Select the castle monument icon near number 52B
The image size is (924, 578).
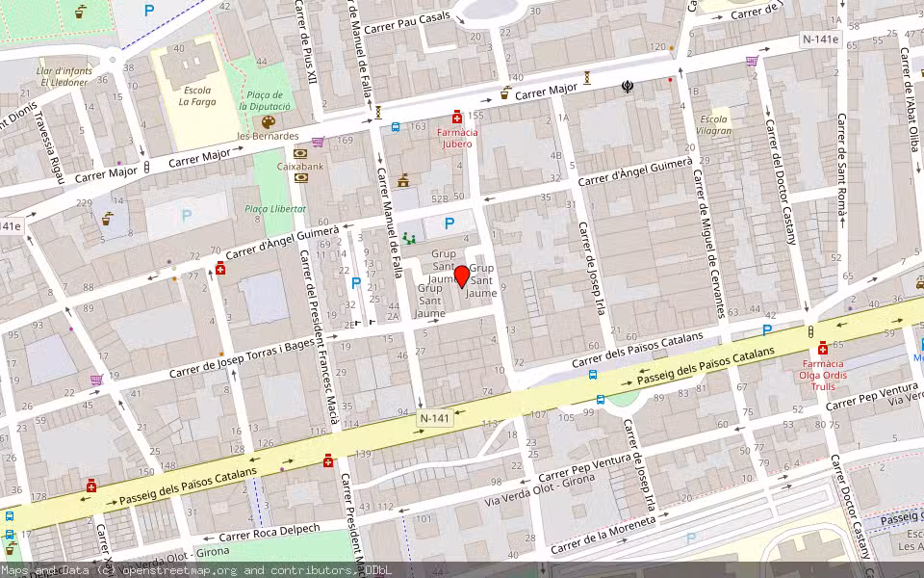click(403, 180)
